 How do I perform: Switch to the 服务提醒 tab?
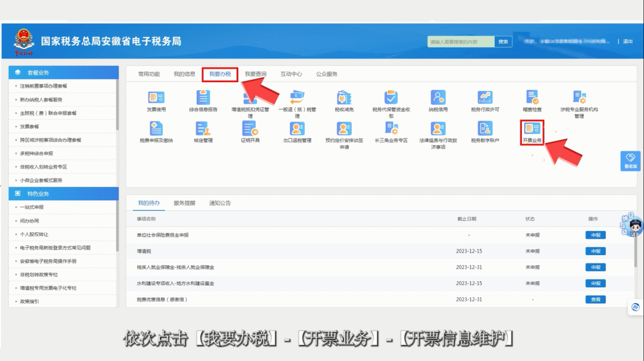pos(184,203)
